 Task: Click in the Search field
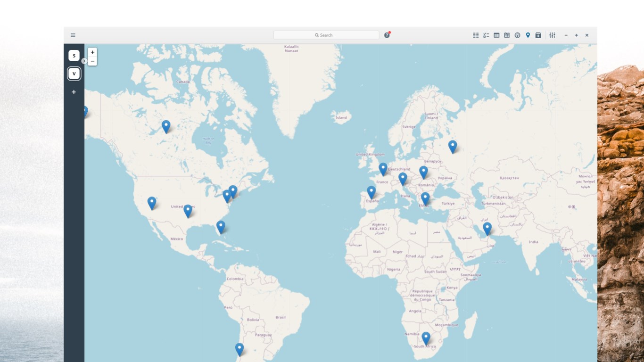click(x=326, y=35)
